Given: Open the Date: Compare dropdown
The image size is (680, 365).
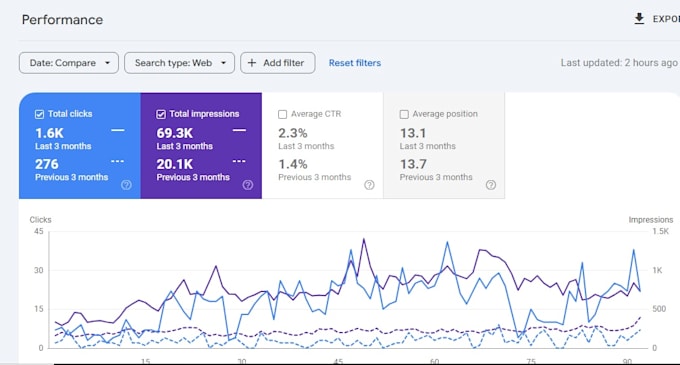Looking at the screenshot, I should (x=69, y=63).
